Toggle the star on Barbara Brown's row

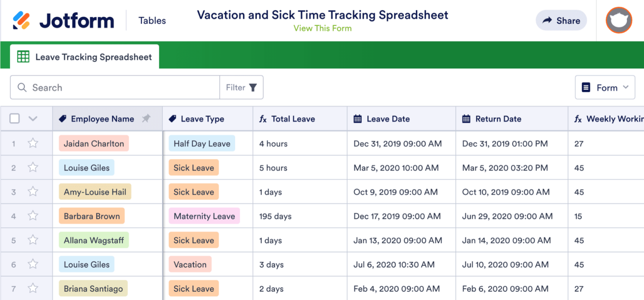click(33, 216)
